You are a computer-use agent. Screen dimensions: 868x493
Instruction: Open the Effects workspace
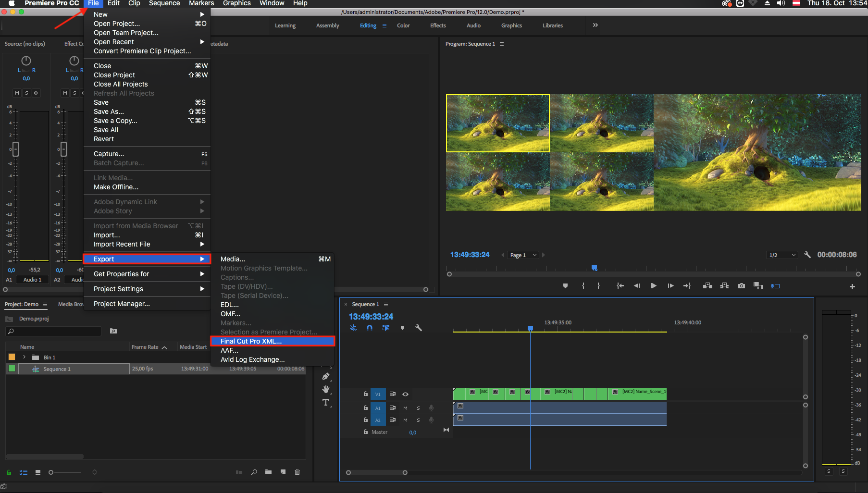438,25
